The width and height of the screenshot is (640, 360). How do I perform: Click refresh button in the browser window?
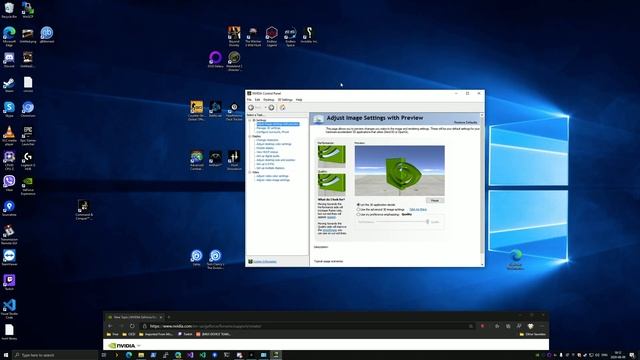[x=132, y=326]
